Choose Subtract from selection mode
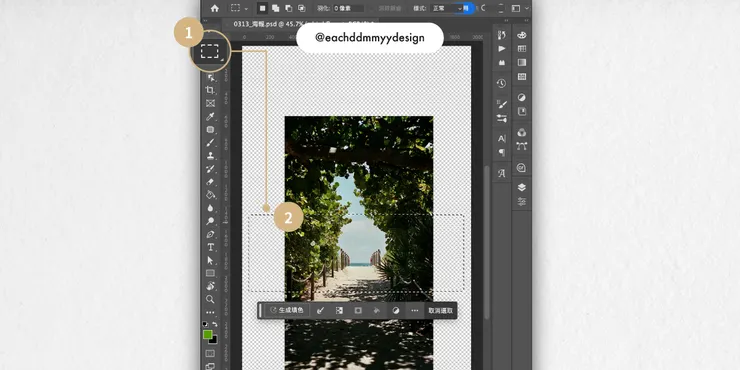This screenshot has height=370, width=740. [288, 8]
